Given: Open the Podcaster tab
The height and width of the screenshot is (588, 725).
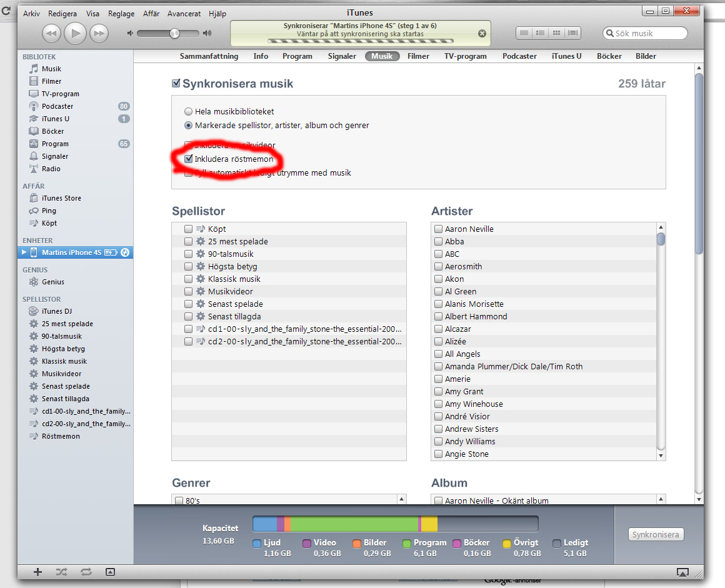Looking at the screenshot, I should coord(519,56).
